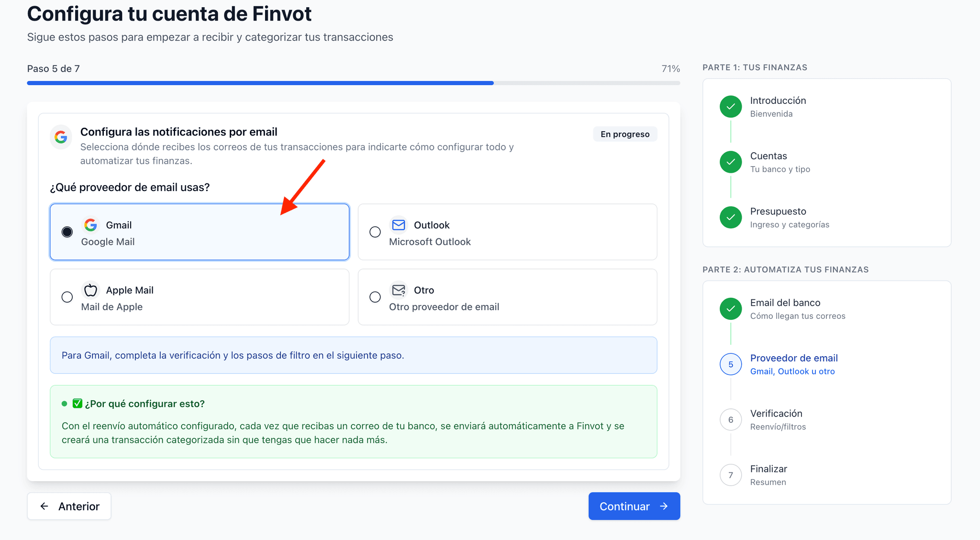This screenshot has height=540, width=980.
Task: Click the Bienvenida subtitle
Action: [x=771, y=114]
